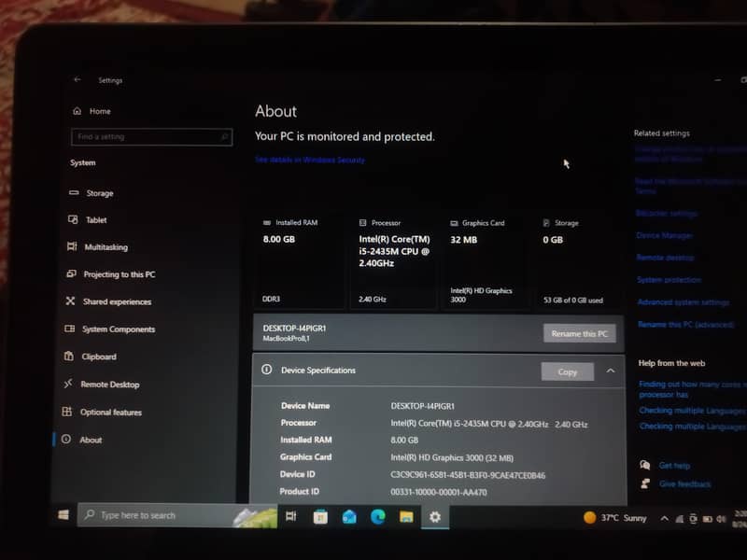Click the Device Specifications info icon
The height and width of the screenshot is (560, 747).
[x=267, y=370]
